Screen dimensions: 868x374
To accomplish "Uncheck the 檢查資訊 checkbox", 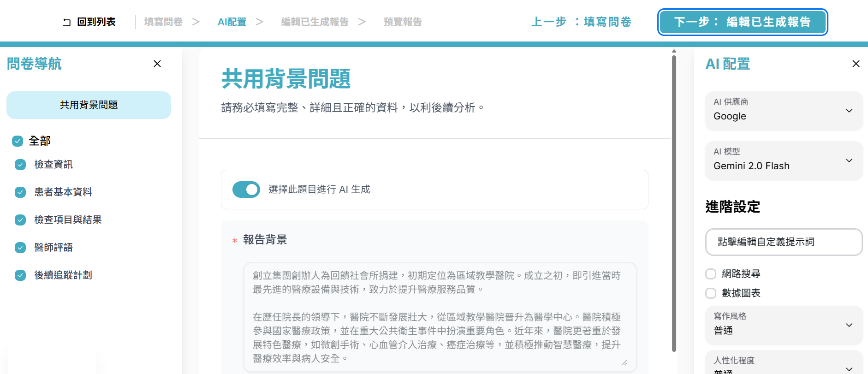I will tap(20, 165).
